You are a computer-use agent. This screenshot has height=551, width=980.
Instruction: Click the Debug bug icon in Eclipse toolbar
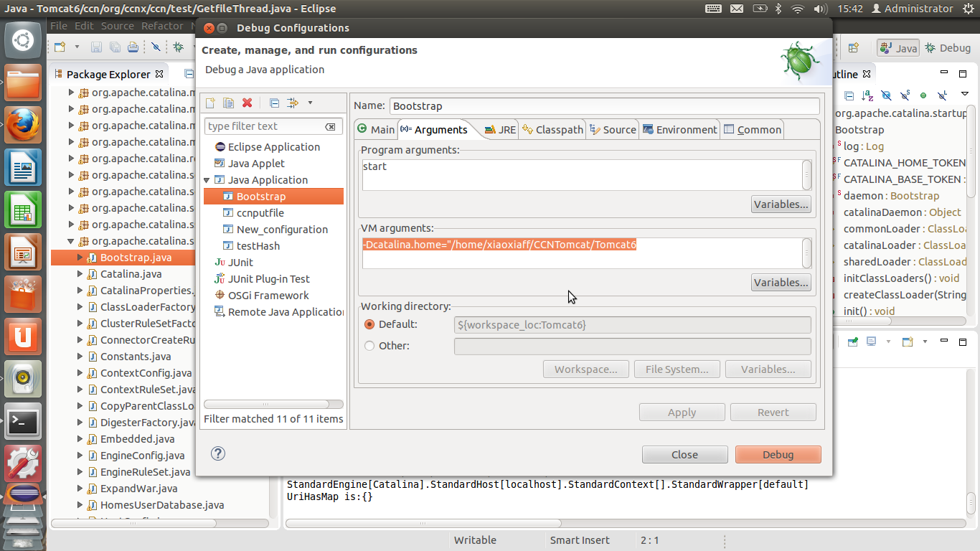point(178,47)
